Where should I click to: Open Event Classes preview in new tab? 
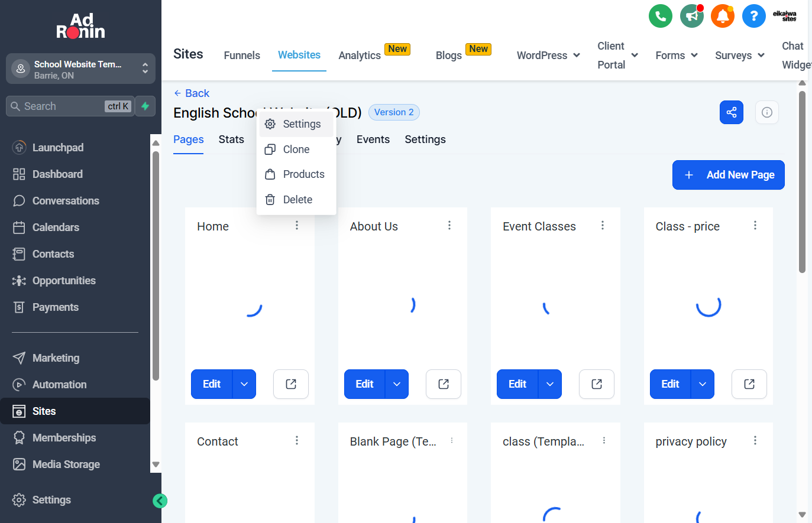coord(597,384)
